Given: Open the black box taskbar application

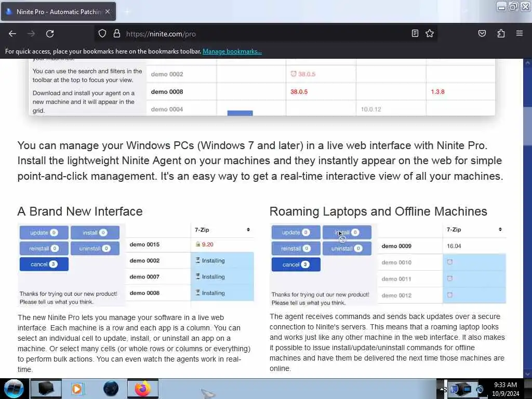Looking at the screenshot, I should coord(46,389).
